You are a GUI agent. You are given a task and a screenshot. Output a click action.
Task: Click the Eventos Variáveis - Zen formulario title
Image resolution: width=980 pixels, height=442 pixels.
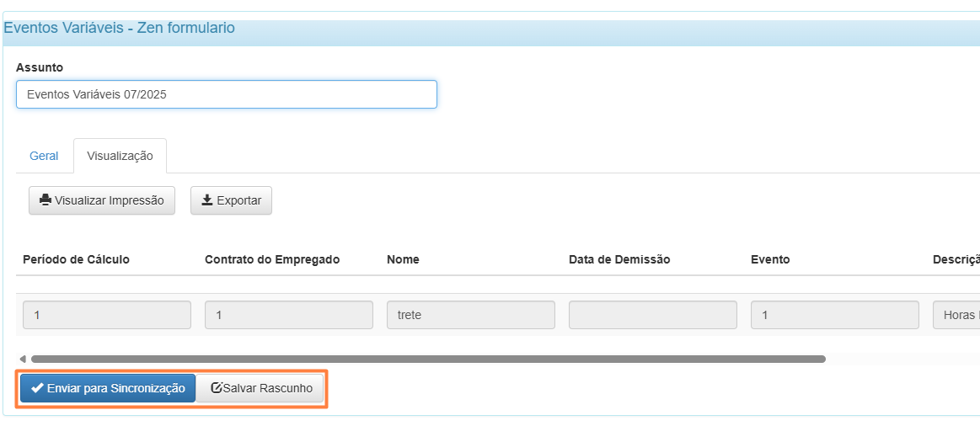120,28
